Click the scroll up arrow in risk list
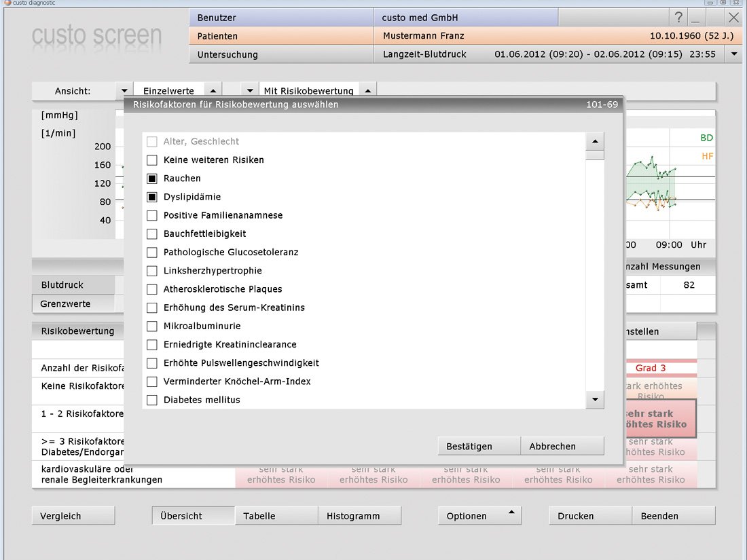 click(x=595, y=141)
